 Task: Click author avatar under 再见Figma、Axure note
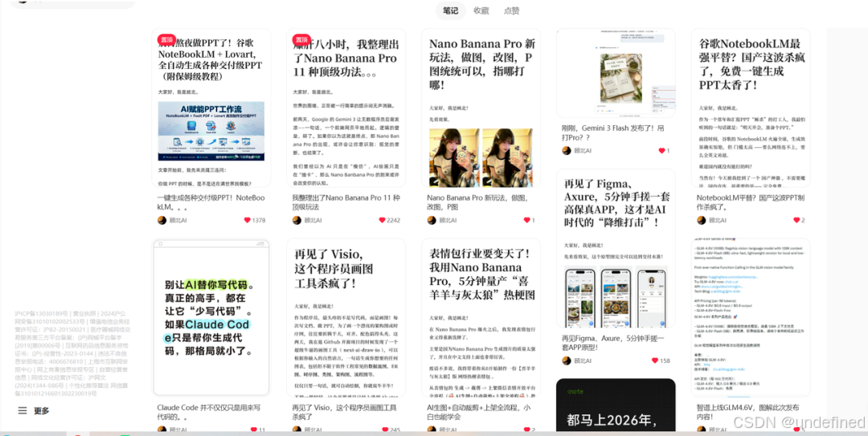(567, 361)
